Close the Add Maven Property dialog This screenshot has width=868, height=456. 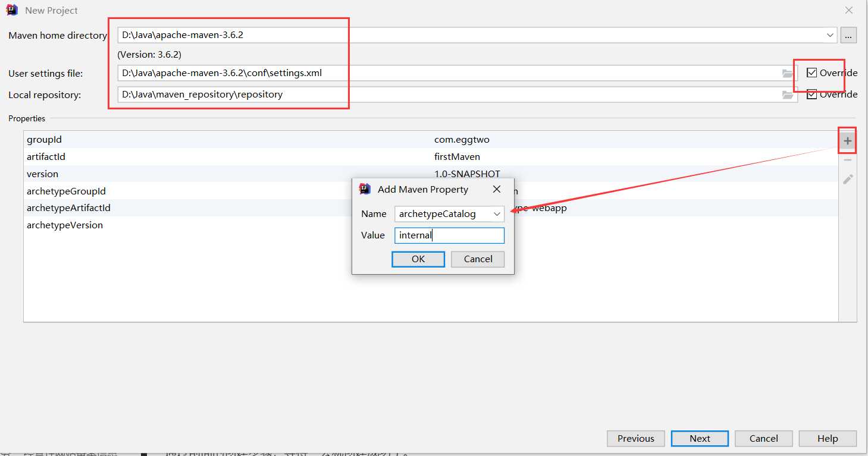(497, 189)
